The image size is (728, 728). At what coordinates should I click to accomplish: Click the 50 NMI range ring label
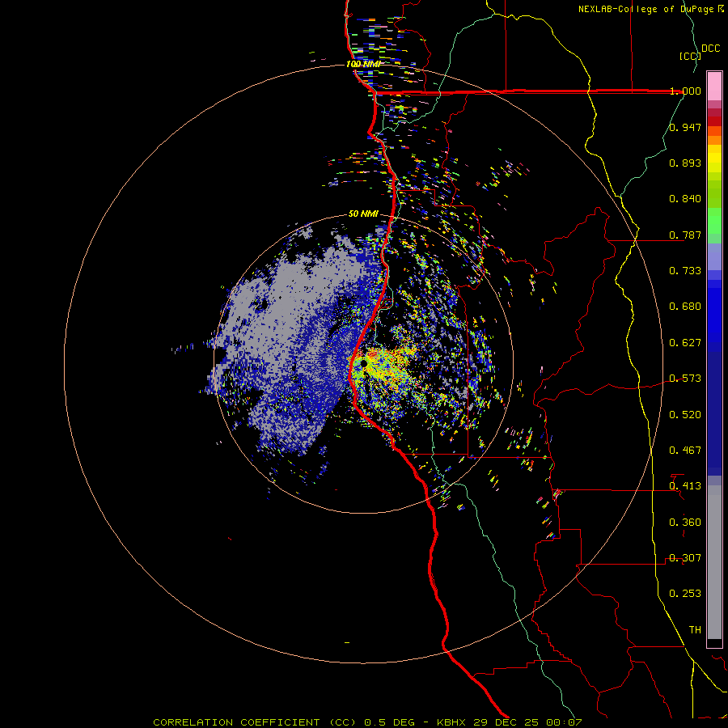[x=363, y=214]
